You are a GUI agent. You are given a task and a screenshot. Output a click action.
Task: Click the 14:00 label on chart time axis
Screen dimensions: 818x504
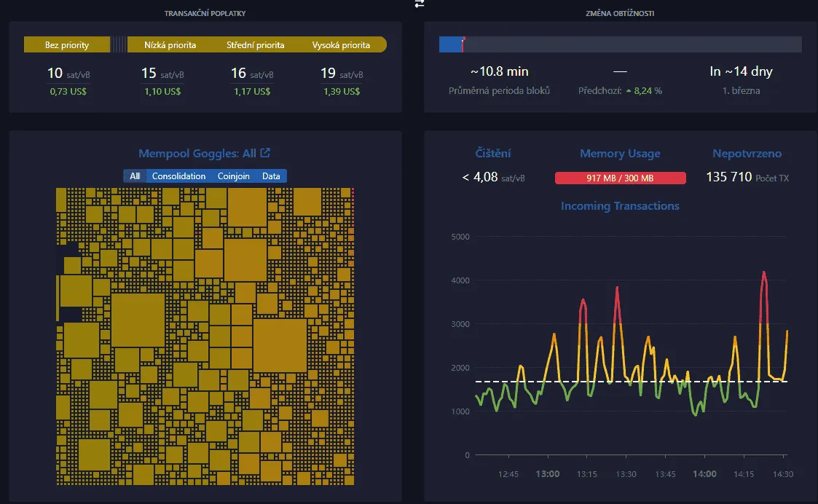click(704, 474)
